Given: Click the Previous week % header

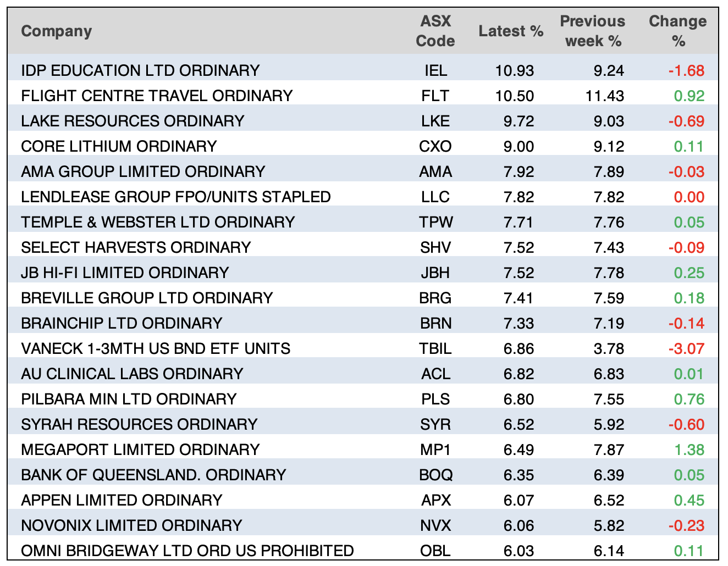Looking at the screenshot, I should point(592,31).
